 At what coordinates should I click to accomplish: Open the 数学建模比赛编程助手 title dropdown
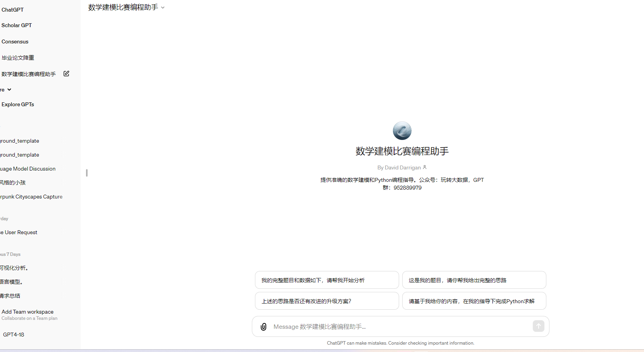click(x=126, y=7)
